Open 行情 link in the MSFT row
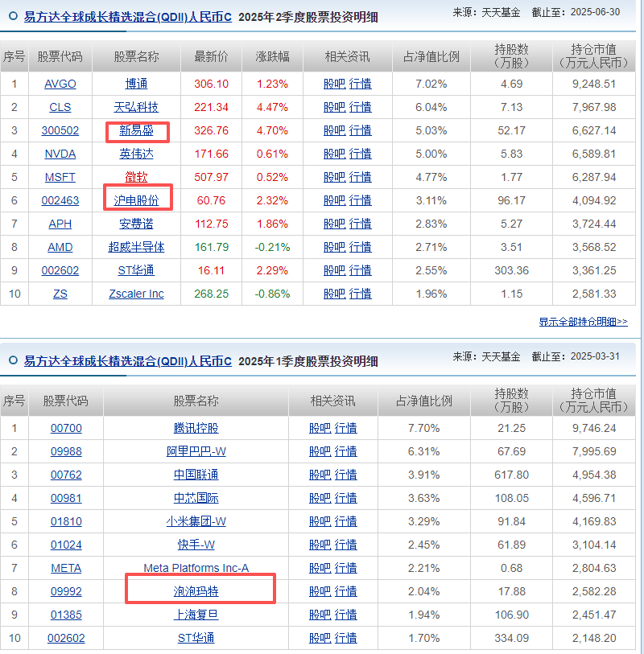The width and height of the screenshot is (644, 654). pos(360,177)
